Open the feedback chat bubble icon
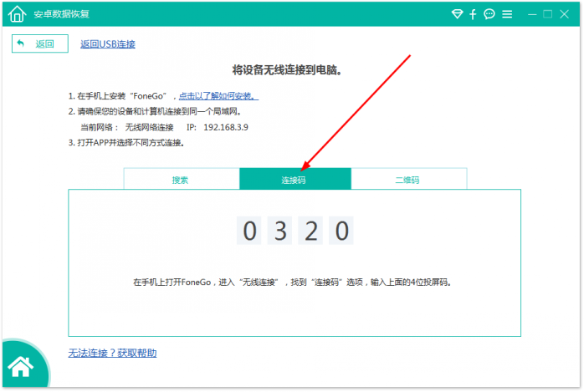The width and height of the screenshot is (584, 392). 489,14
